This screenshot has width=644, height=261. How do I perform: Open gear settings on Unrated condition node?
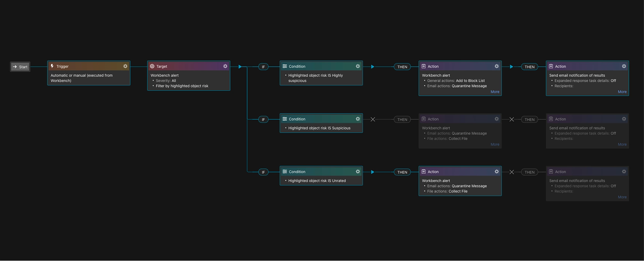(x=357, y=172)
